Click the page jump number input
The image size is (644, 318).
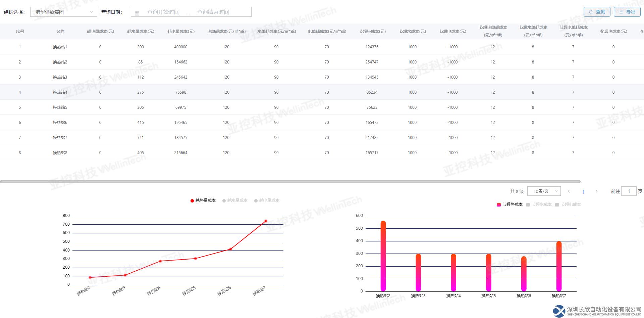pyautogui.click(x=629, y=191)
